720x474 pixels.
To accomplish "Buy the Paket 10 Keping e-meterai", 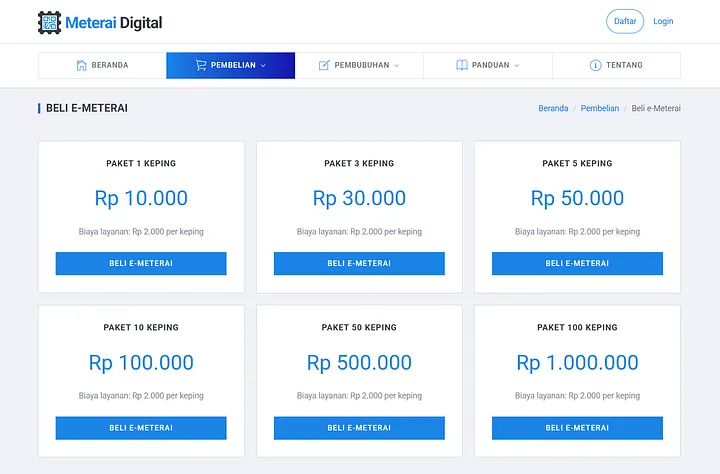I will point(141,428).
